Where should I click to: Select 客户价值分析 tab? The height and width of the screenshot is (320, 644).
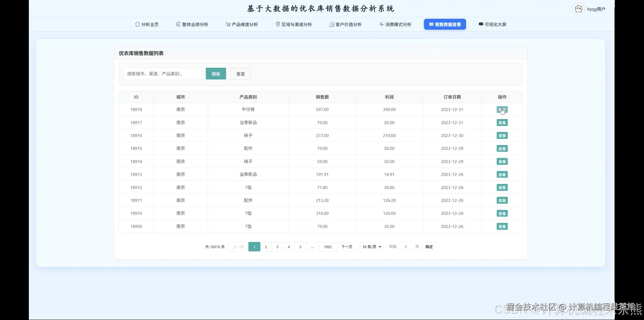(x=345, y=24)
